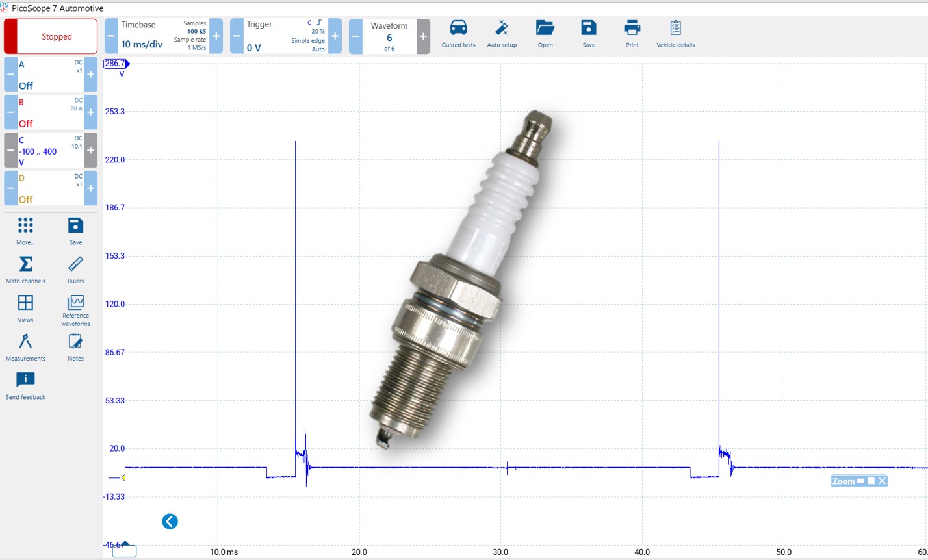Decrease Channel D range with minus
The width and height of the screenshot is (928, 560).
point(10,188)
